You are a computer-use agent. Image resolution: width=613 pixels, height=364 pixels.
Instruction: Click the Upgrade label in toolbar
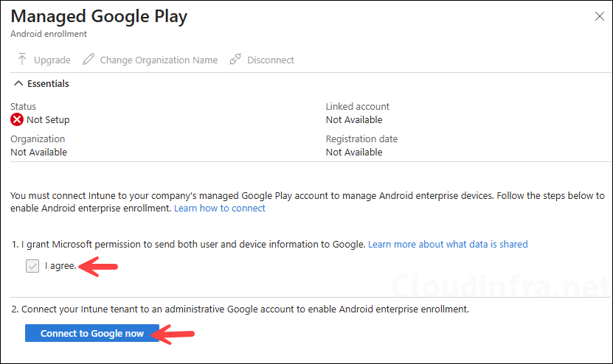click(x=52, y=60)
